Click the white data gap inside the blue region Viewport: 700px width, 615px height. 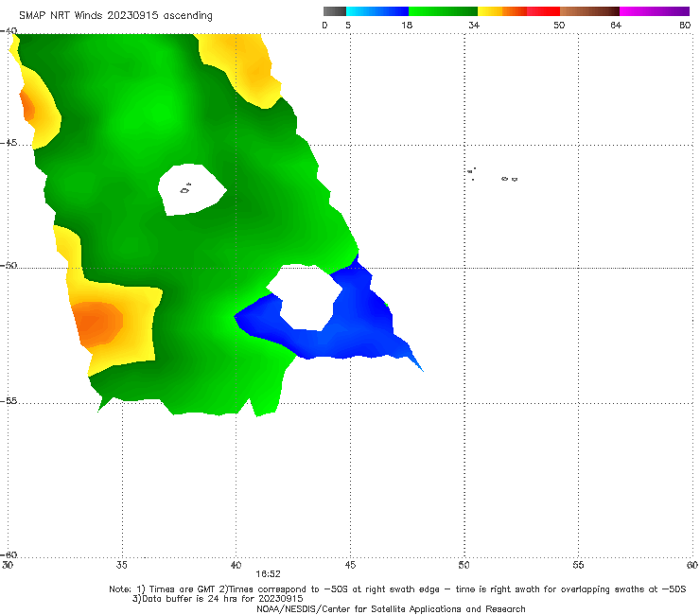point(306,297)
